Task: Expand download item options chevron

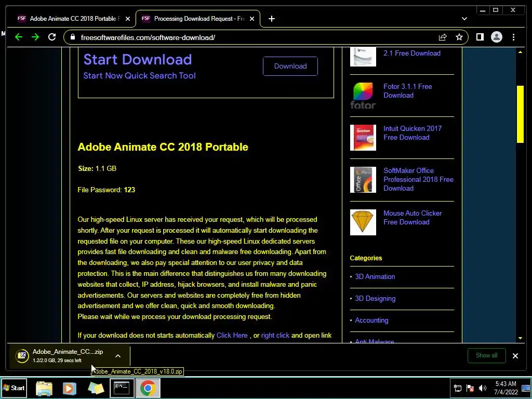Action: [x=118, y=356]
